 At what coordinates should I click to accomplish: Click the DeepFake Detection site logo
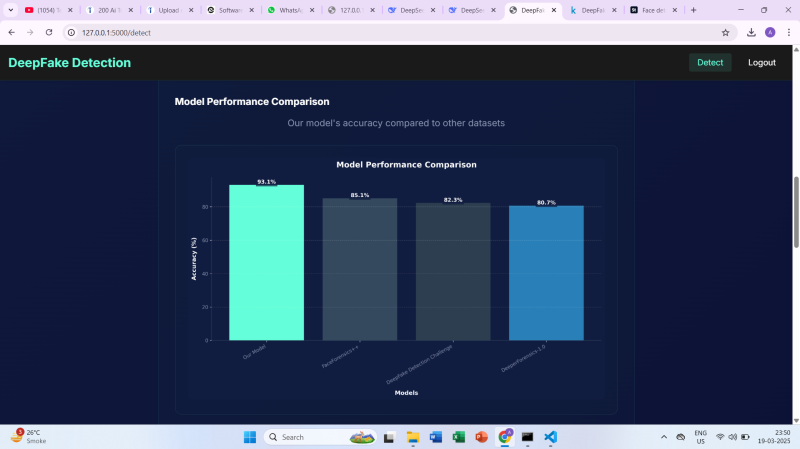pos(69,63)
